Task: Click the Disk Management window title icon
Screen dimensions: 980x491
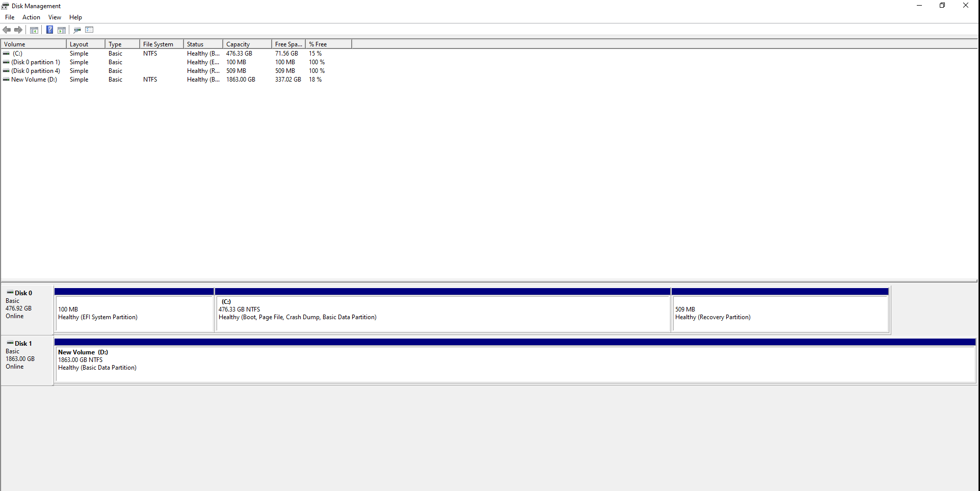Action: 5,6
